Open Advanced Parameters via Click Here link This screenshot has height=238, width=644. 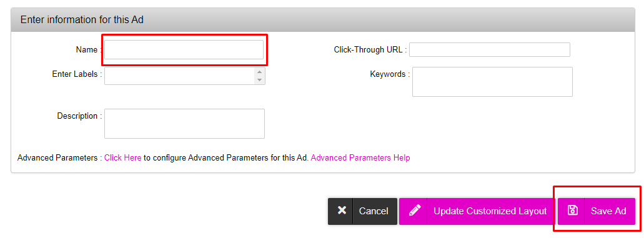(123, 158)
